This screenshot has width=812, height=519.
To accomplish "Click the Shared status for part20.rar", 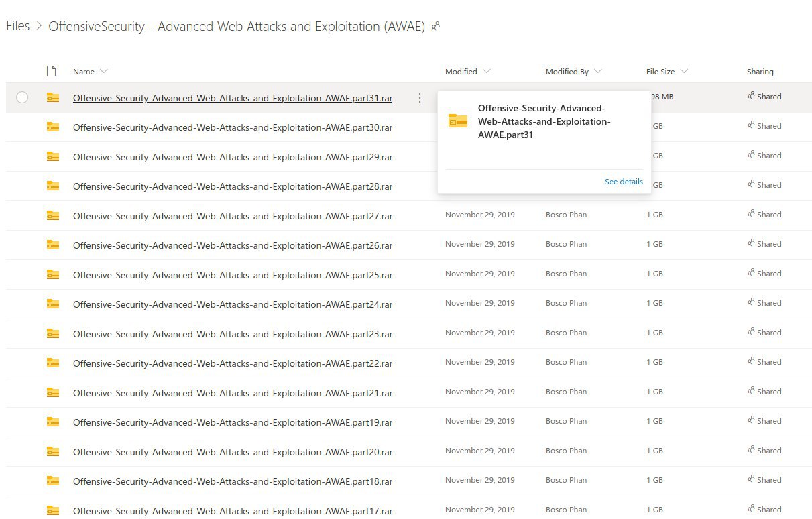I will click(764, 451).
